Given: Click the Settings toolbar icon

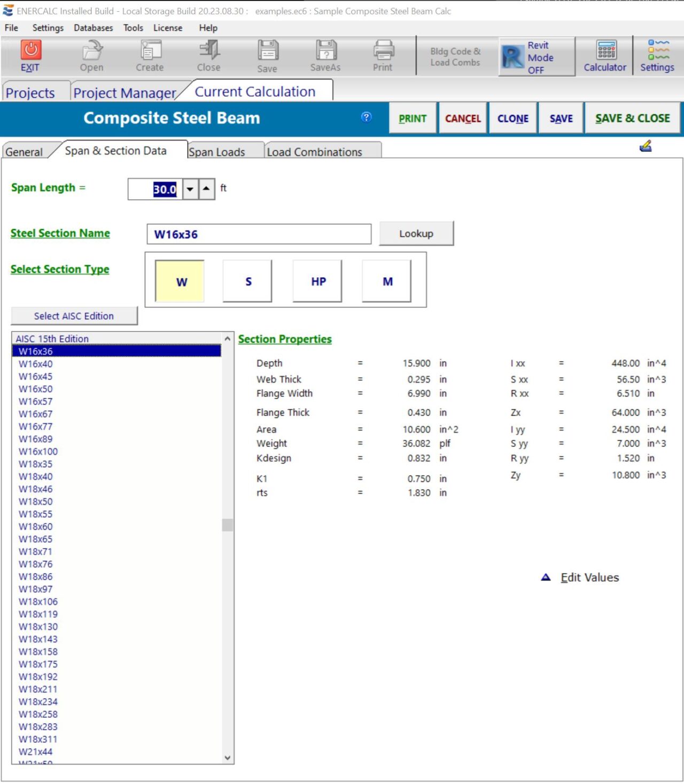Looking at the screenshot, I should click(658, 50).
